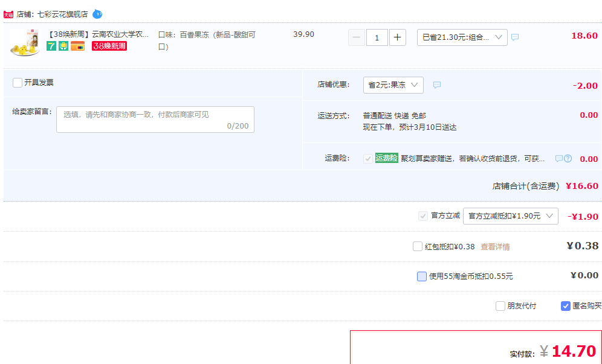
Task: Click comment icon beside 已省21.30元 dropdown
Action: 515,37
